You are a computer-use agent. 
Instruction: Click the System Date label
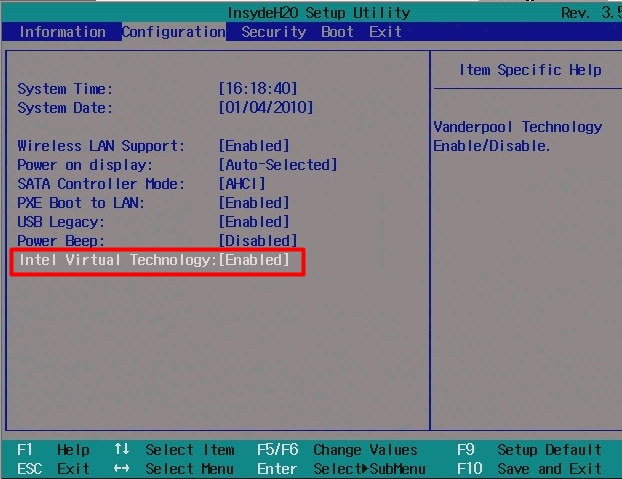(x=65, y=108)
